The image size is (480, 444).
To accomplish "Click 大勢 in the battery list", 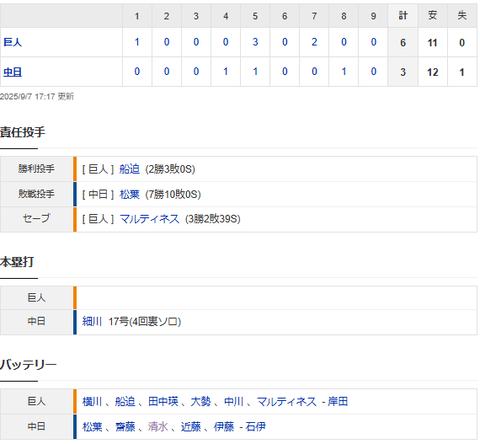I will [201, 401].
